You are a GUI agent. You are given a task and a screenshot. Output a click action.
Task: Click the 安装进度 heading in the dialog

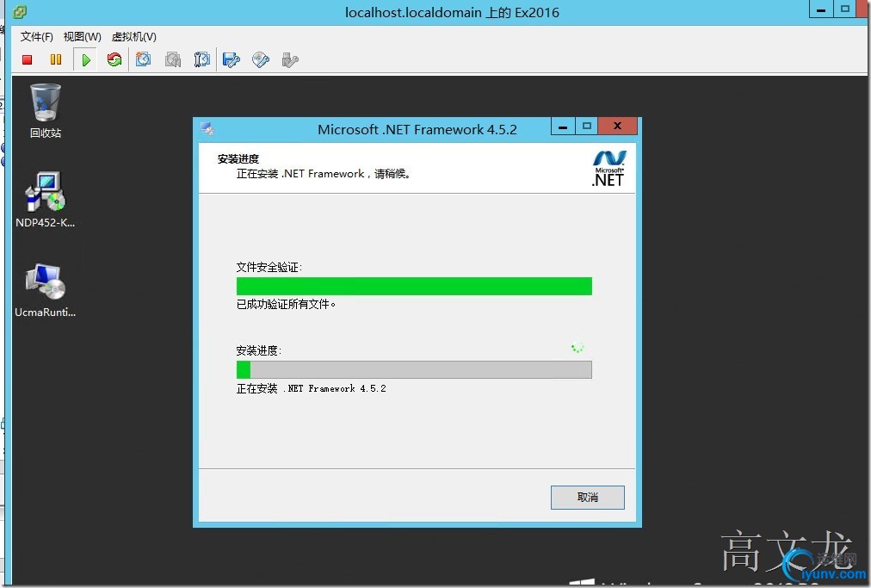238,159
